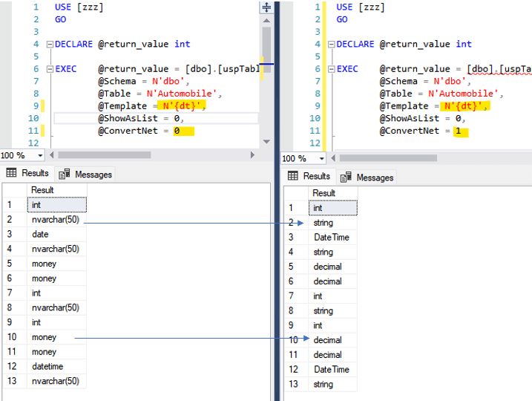This screenshot has height=401, width=532.
Task: Collapse EXEC block in left editor
Action: tap(50, 69)
